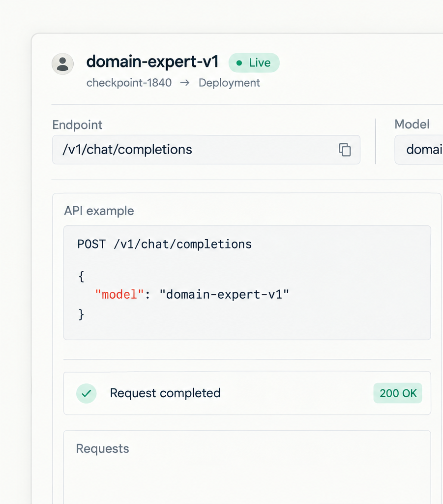The height and width of the screenshot is (504, 443).
Task: Click the Endpoint label
Action: click(77, 125)
